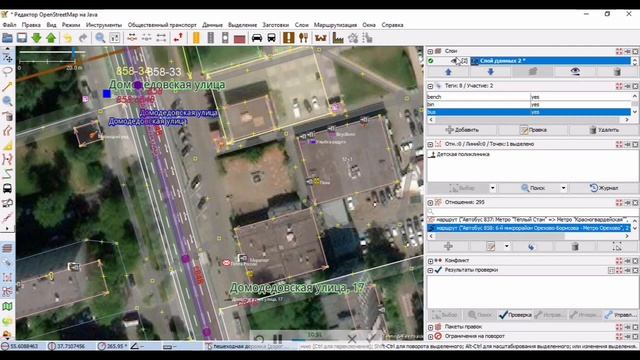Select the zoom tool in left sidebar
Viewport: 640px width, 360px height.
point(7,101)
